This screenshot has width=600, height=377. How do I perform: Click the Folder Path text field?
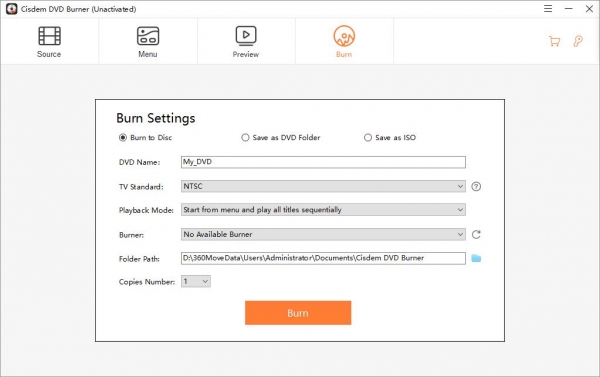(323, 258)
